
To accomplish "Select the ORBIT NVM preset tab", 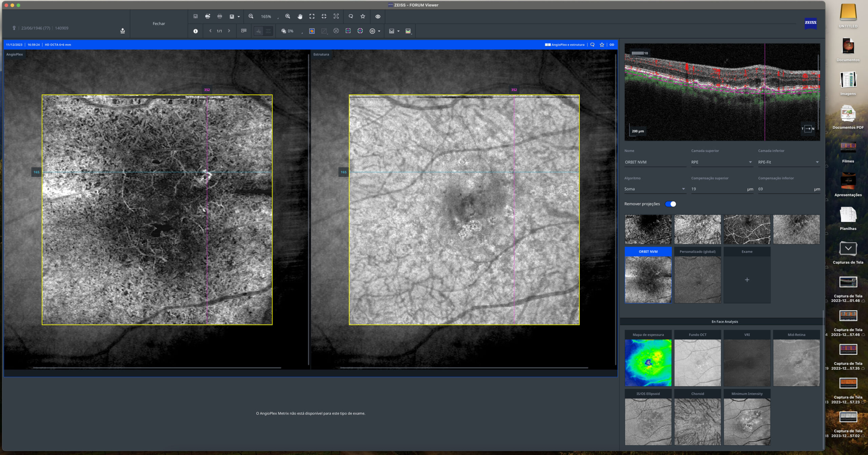I will point(648,252).
